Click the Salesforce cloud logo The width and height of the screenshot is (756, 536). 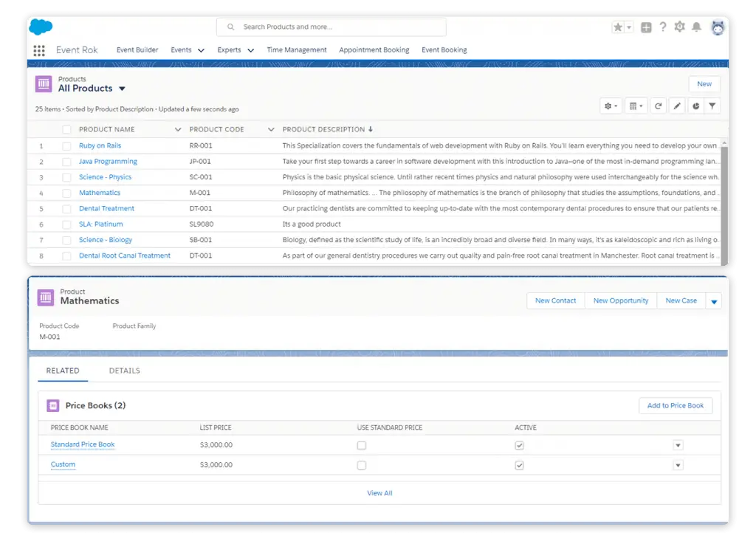coord(41,27)
